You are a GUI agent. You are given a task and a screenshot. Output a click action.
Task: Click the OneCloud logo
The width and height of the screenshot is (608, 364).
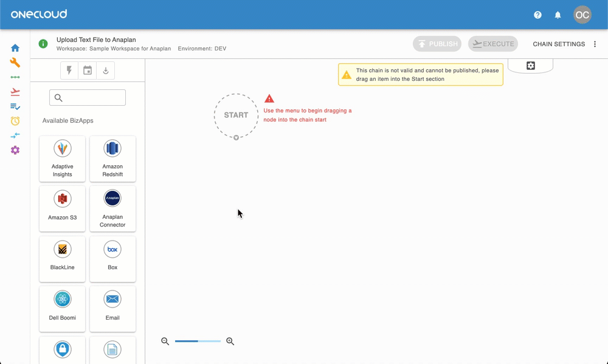click(39, 15)
